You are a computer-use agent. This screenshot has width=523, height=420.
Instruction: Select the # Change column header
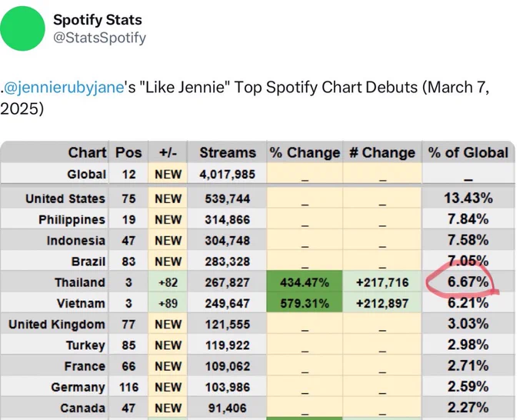pyautogui.click(x=382, y=153)
